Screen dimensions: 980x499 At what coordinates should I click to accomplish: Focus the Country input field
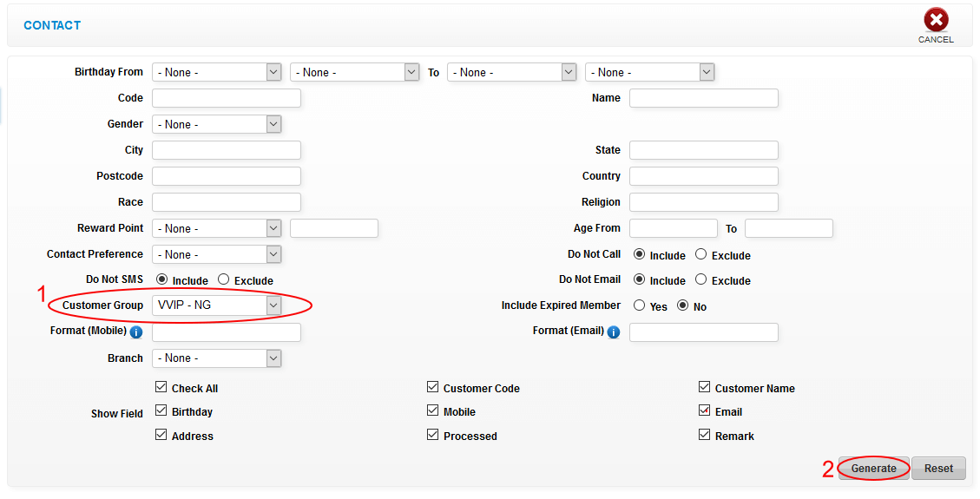704,176
